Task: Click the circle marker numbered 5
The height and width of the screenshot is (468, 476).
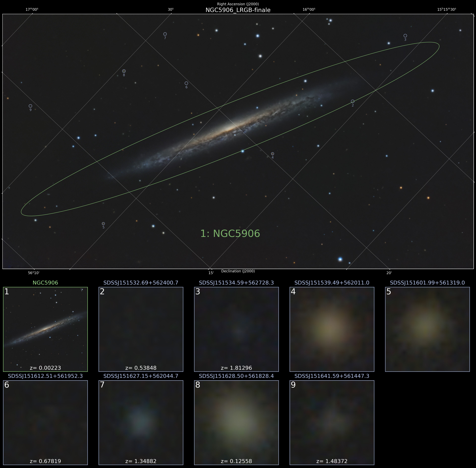Action: pyautogui.click(x=103, y=224)
